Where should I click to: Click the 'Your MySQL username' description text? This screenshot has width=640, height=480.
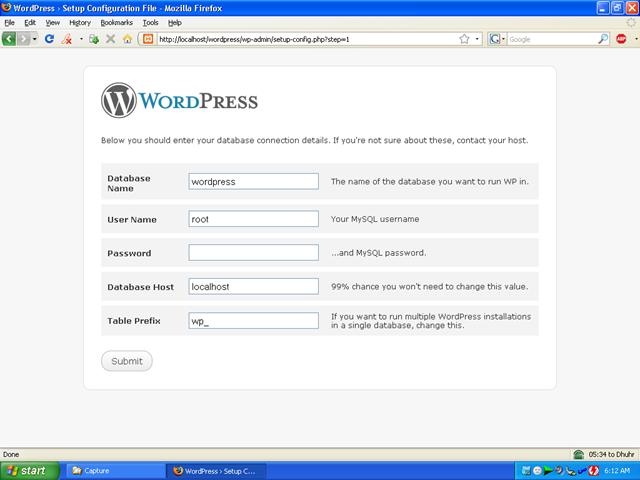375,219
